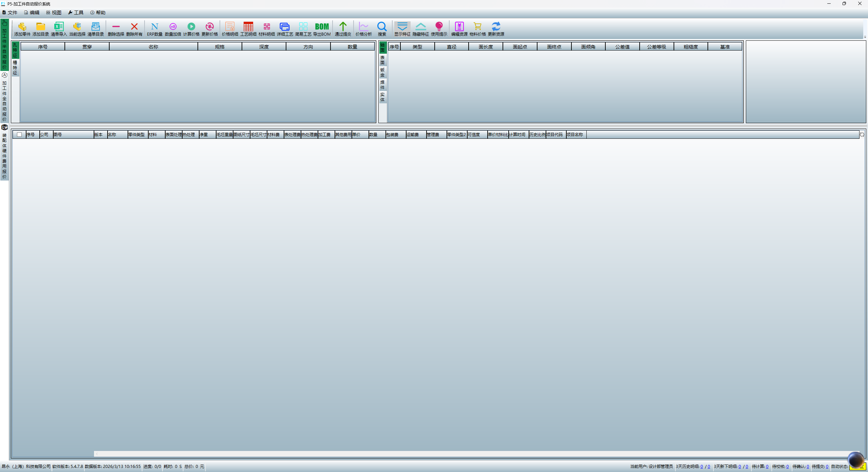Open 工艺明细 red grid icon
Viewport: 868px width, 472px height.
[x=248, y=29]
